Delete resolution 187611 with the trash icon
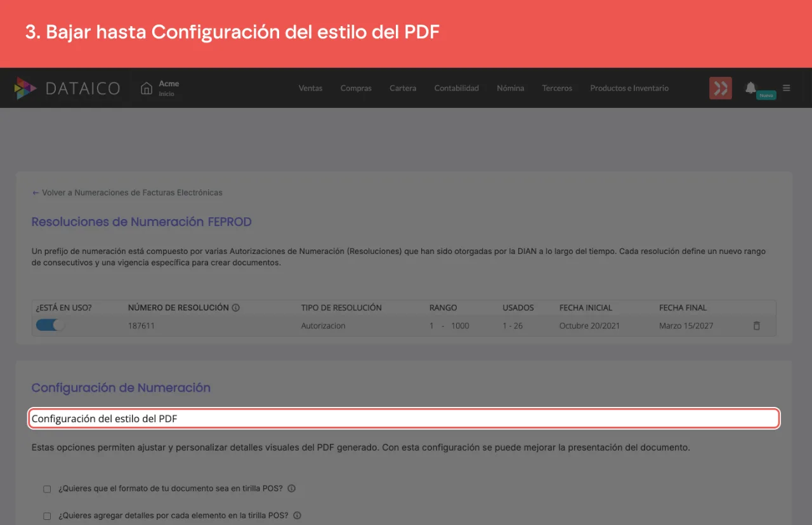The height and width of the screenshot is (525, 812). pyautogui.click(x=756, y=326)
